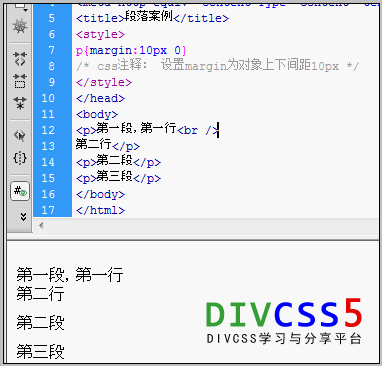This screenshot has width=383, height=367.
Task: Click the Expand All icon
Action: 20,103
